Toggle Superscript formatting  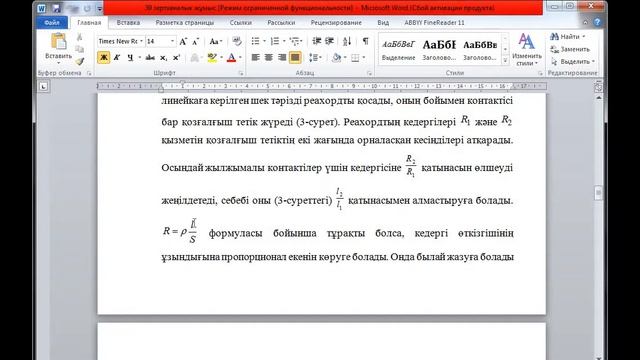click(176, 58)
